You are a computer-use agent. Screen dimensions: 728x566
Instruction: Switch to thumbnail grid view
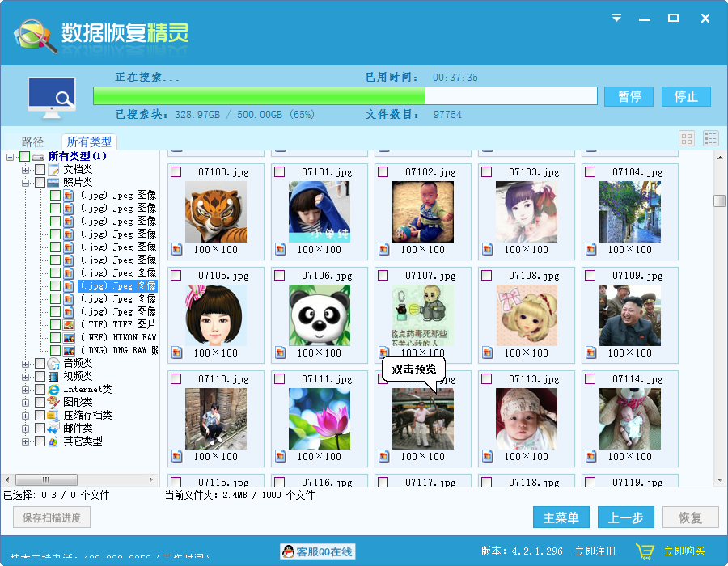[x=686, y=138]
